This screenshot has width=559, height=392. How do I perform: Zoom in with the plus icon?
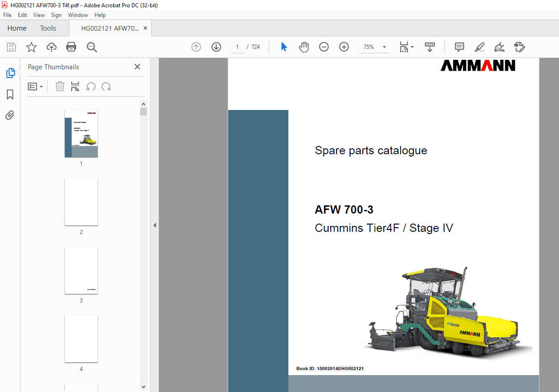[x=344, y=47]
